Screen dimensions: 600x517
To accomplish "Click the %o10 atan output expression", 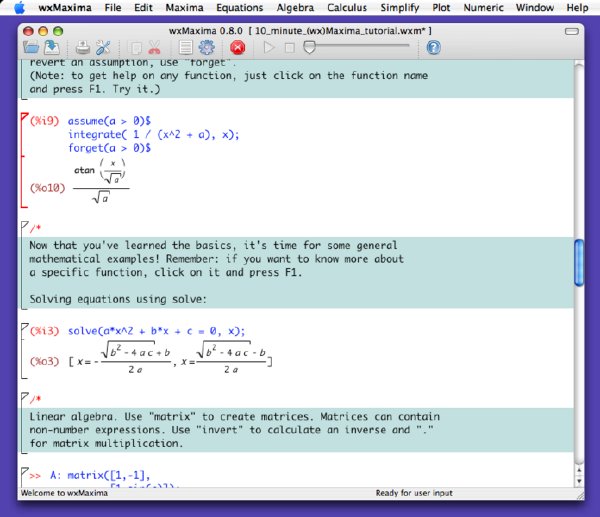I will [101, 181].
